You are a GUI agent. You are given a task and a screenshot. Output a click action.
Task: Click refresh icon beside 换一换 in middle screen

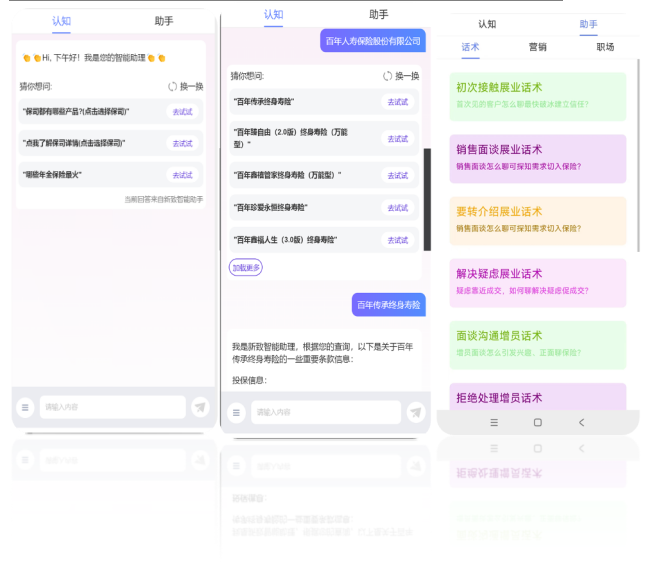387,76
